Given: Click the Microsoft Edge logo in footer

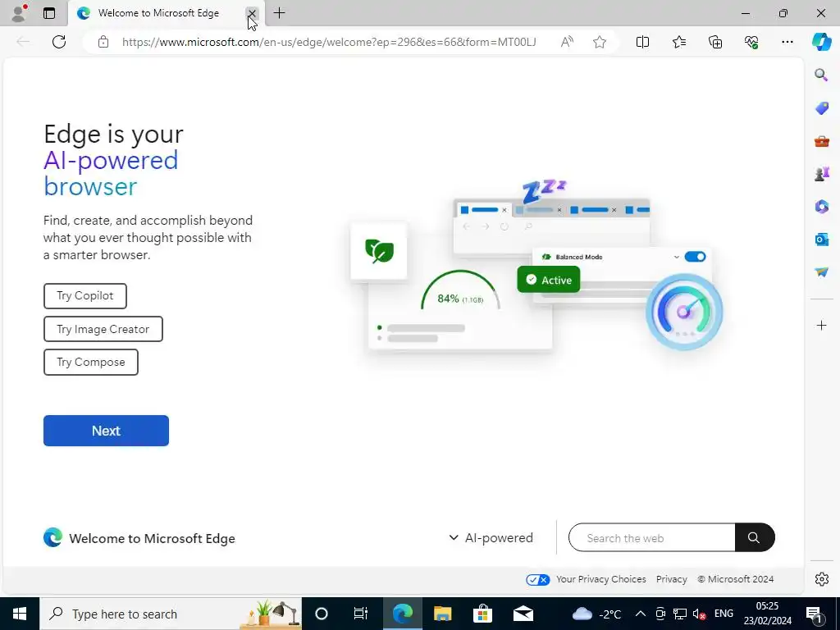Looking at the screenshot, I should pyautogui.click(x=52, y=538).
